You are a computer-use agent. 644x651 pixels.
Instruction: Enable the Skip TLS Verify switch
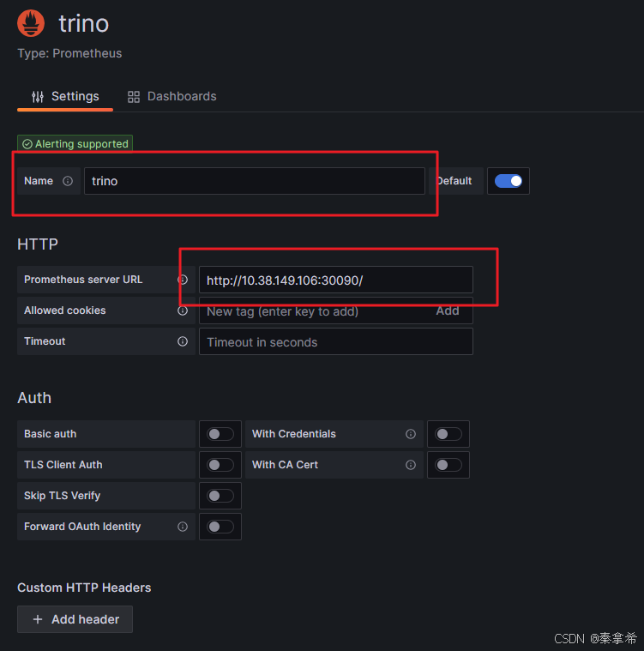coord(220,496)
